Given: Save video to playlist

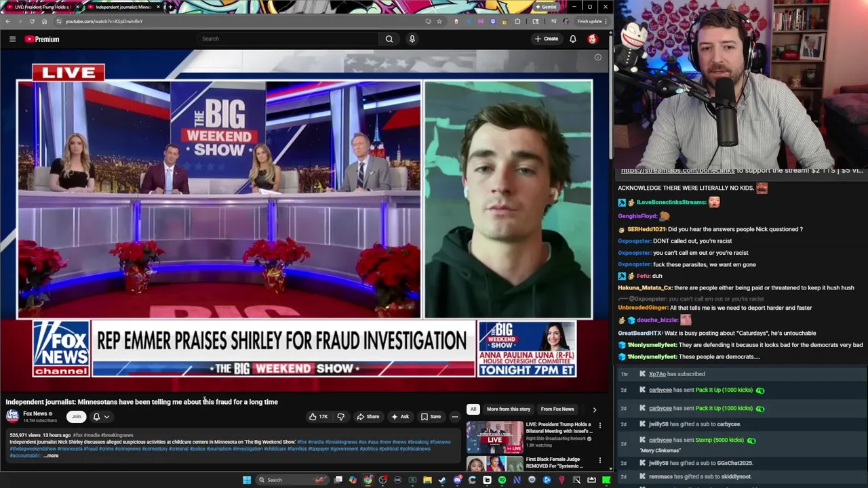Looking at the screenshot, I should (x=431, y=417).
